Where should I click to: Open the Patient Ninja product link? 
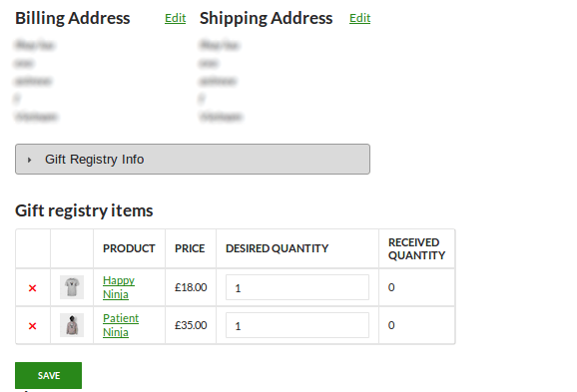(121, 325)
